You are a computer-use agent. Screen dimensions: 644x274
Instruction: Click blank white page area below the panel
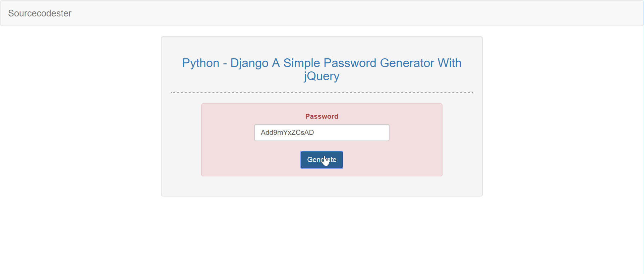click(x=321, y=235)
